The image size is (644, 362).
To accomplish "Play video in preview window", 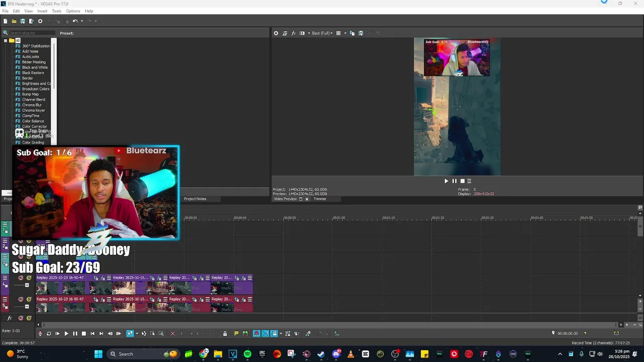I will (x=446, y=181).
